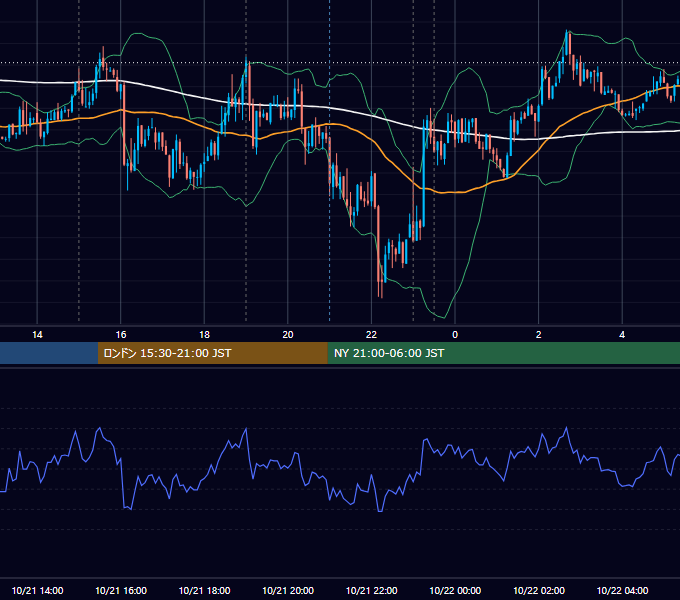Viewport: 680px width, 600px height.
Task: Click hour label 18 on upper axis
Action: [204, 335]
